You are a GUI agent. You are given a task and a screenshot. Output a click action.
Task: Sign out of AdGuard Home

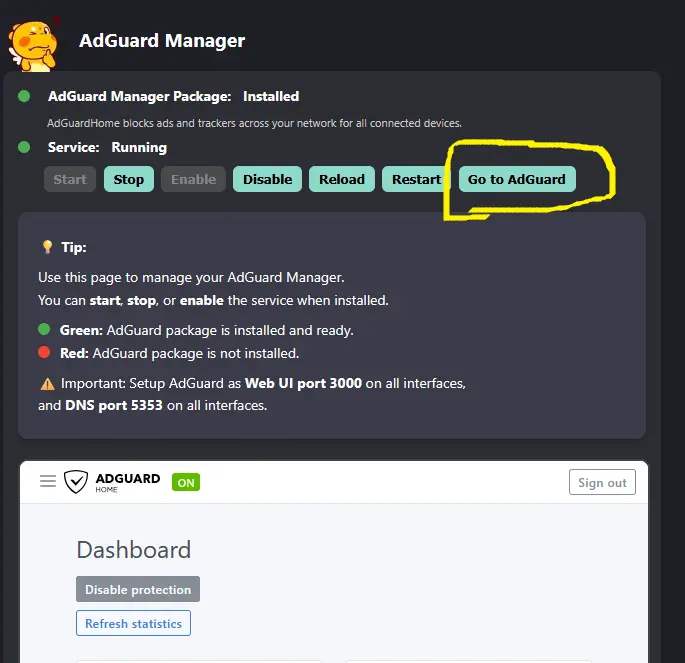(602, 482)
